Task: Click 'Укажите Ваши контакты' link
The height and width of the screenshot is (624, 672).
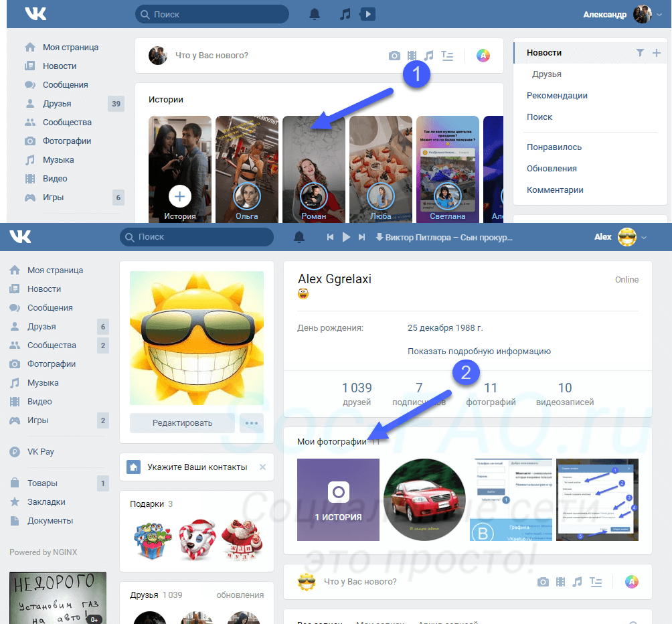Action: click(197, 467)
